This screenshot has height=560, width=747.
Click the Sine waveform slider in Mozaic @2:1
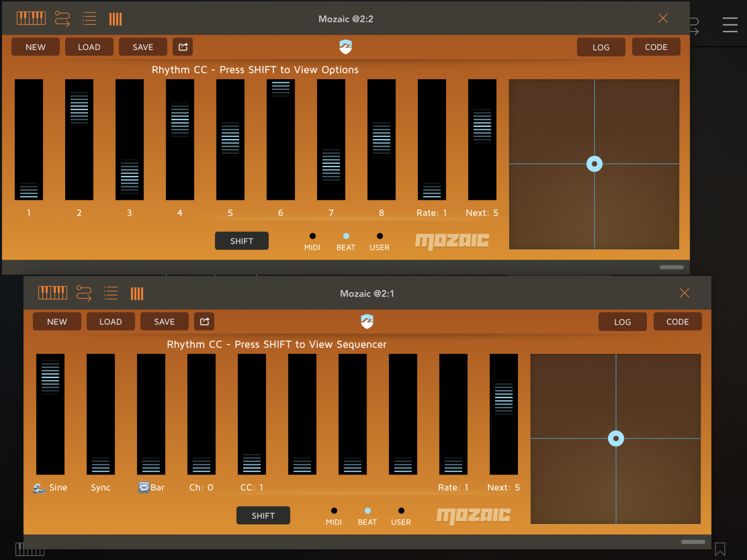point(51,414)
